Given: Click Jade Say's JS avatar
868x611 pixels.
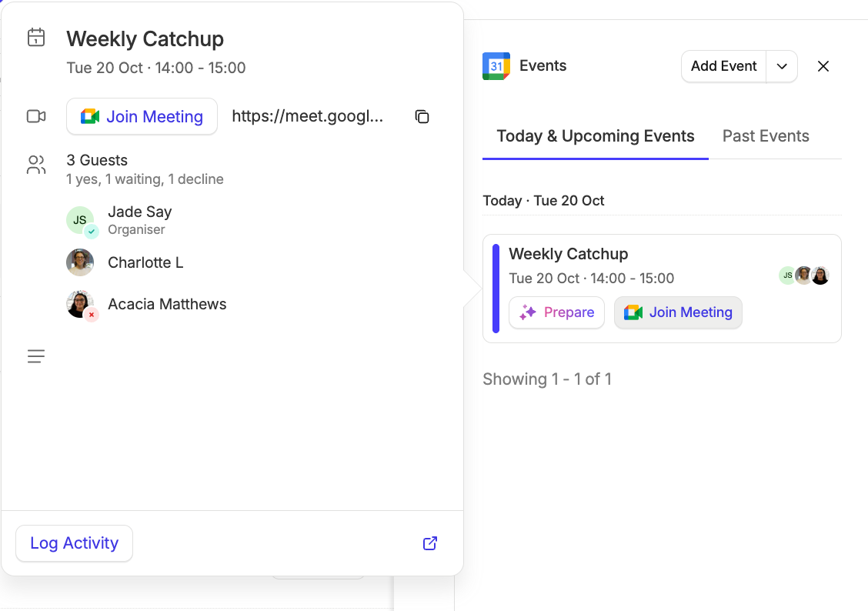Looking at the screenshot, I should click(x=80, y=220).
